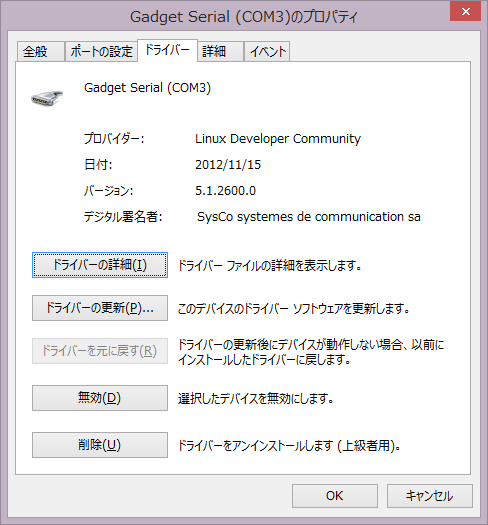Click the version value 5.1.2600.0
The width and height of the screenshot is (488, 525).
point(225,191)
